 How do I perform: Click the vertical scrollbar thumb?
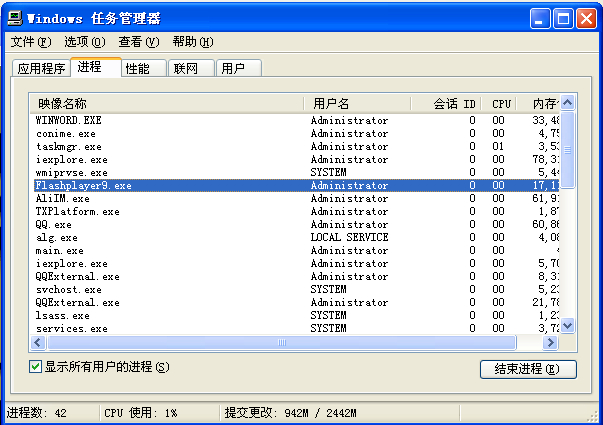click(568, 150)
